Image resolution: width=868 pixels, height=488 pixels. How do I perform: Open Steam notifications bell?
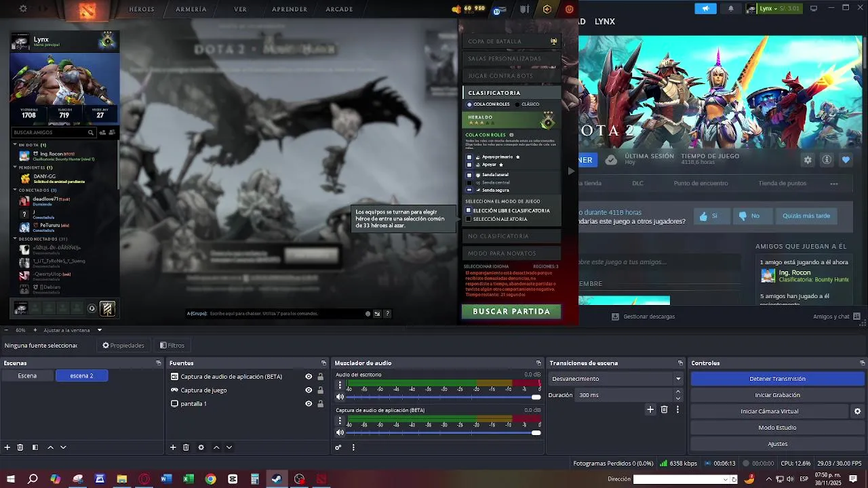(730, 9)
